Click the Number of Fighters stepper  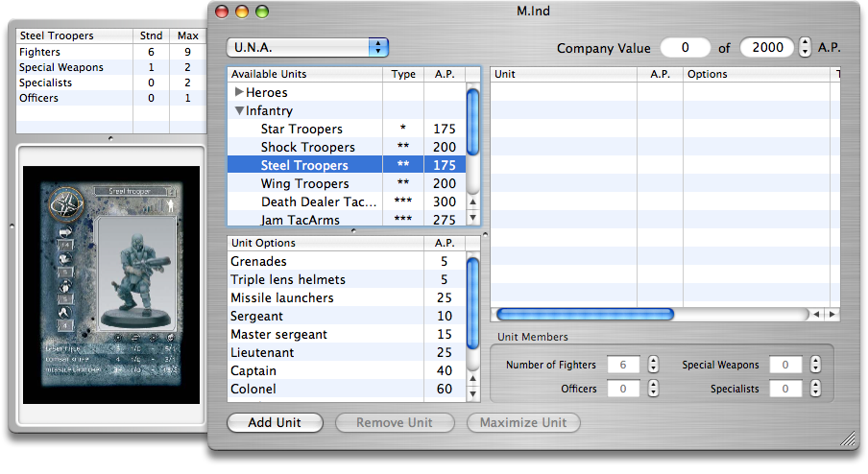tap(653, 366)
